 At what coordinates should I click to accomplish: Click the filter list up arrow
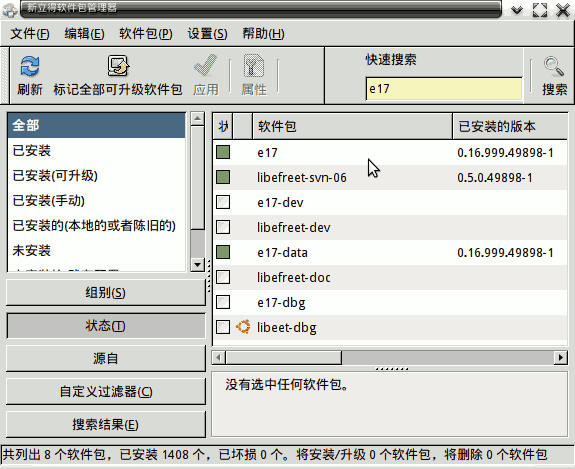pyautogui.click(x=198, y=118)
